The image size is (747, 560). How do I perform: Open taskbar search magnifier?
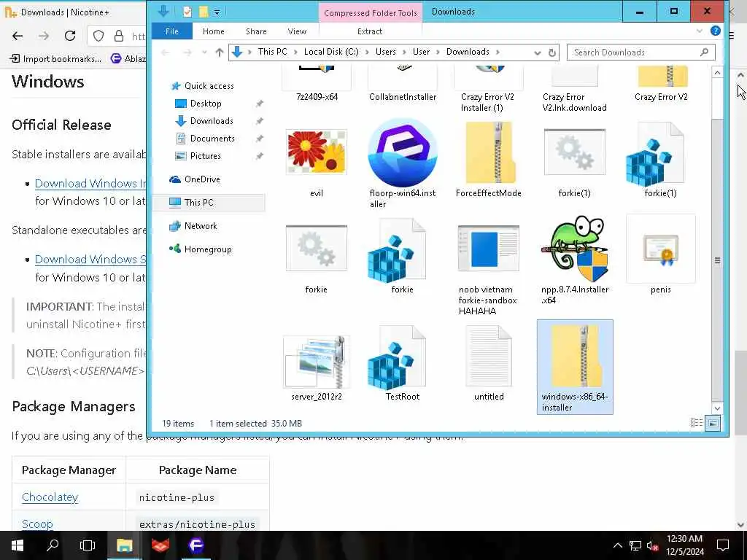tap(53, 545)
